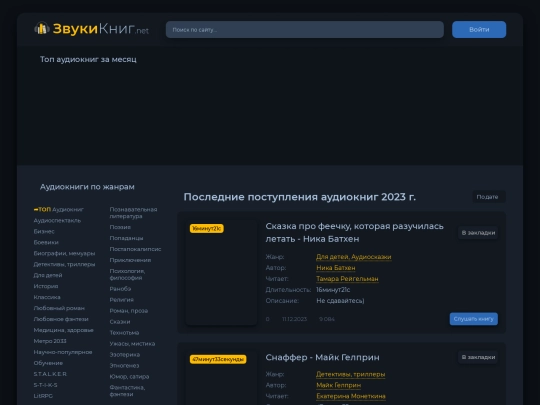Open the Ранобэ genre
540x405 pixels.
pos(120,289)
